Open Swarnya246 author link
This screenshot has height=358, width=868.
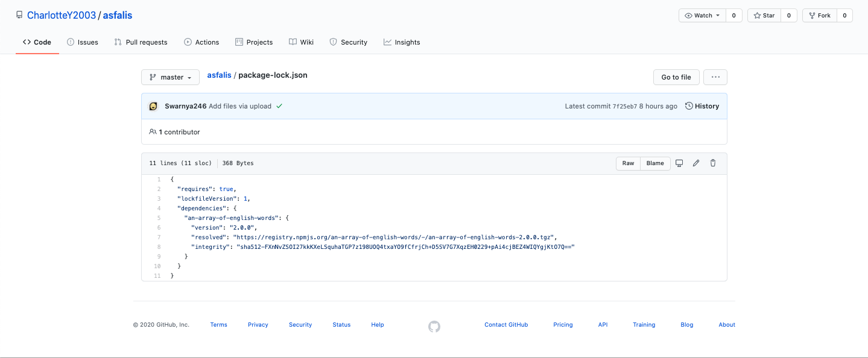tap(186, 106)
